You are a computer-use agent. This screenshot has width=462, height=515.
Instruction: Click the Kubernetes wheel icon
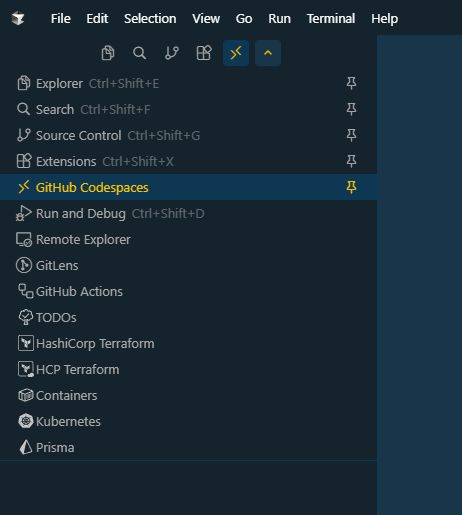tap(26, 421)
